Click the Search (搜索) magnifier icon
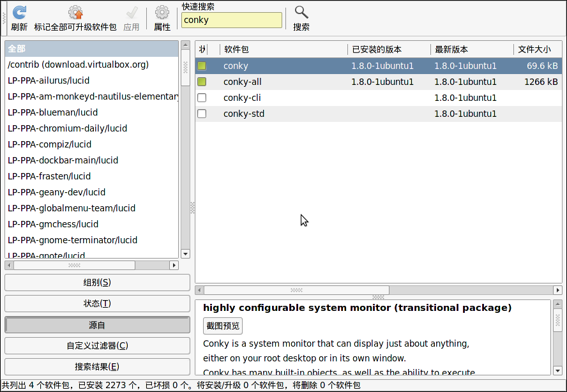 [x=301, y=13]
